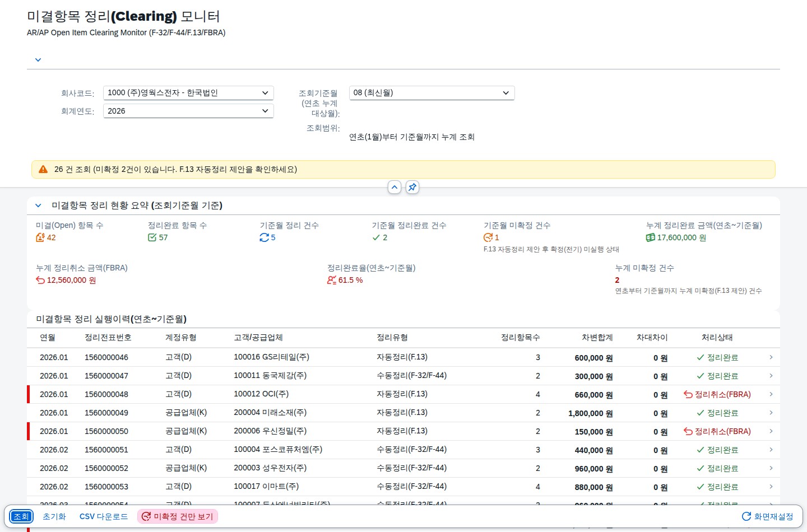Select the 공급업체(K) cell for 1560000049
Image resolution: width=807 pixels, height=532 pixels.
(186, 413)
